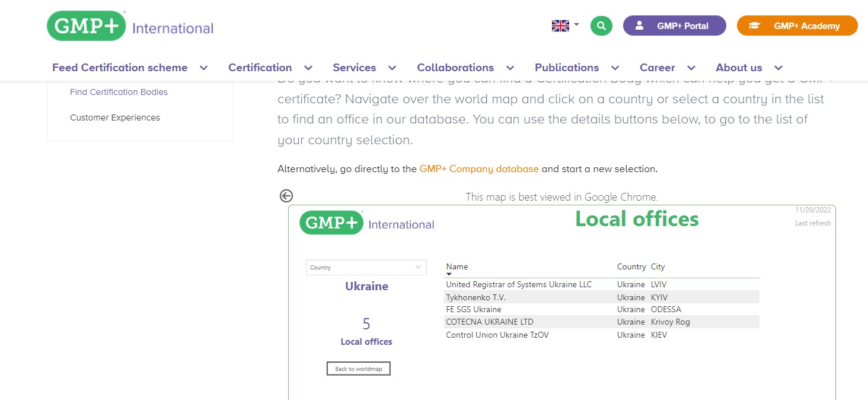Sort table by City column header

[x=658, y=267]
